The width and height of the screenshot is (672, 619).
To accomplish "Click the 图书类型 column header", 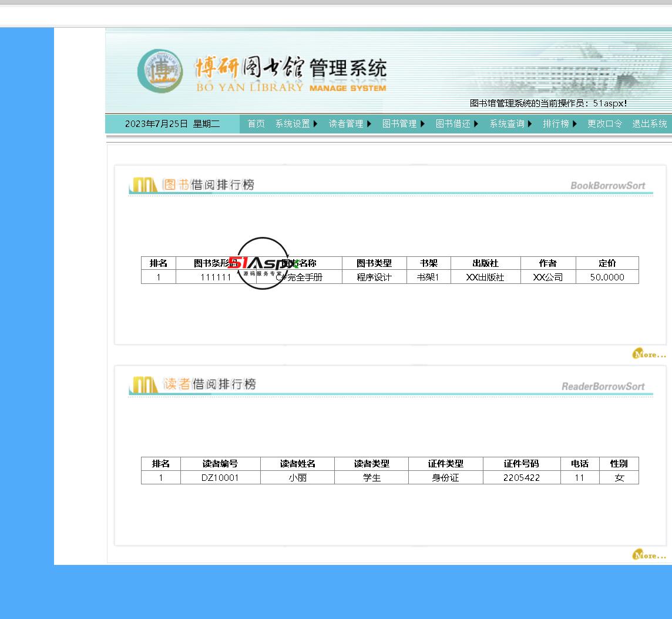I will pos(374,263).
